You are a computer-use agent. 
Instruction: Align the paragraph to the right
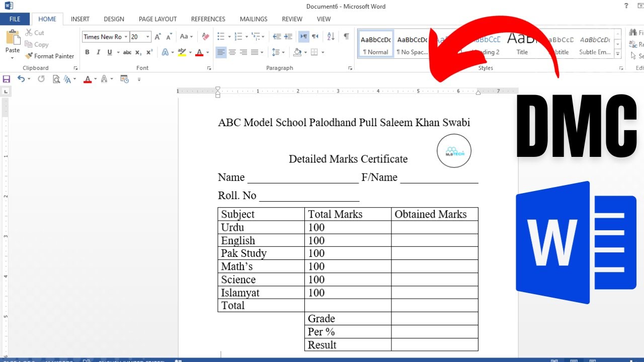244,52
